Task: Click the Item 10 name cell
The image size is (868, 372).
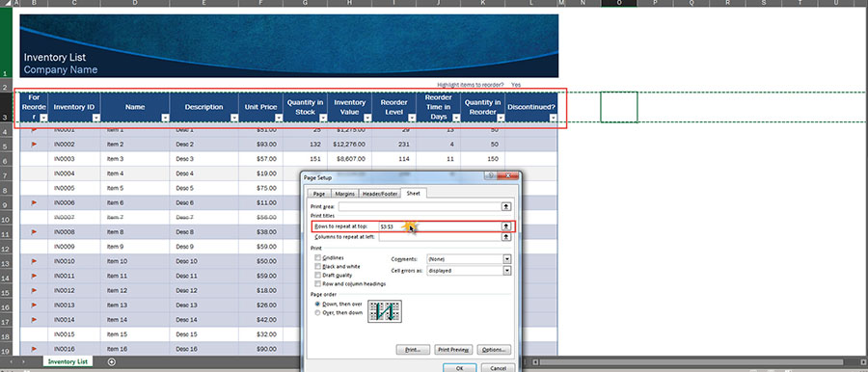Action: click(135, 261)
